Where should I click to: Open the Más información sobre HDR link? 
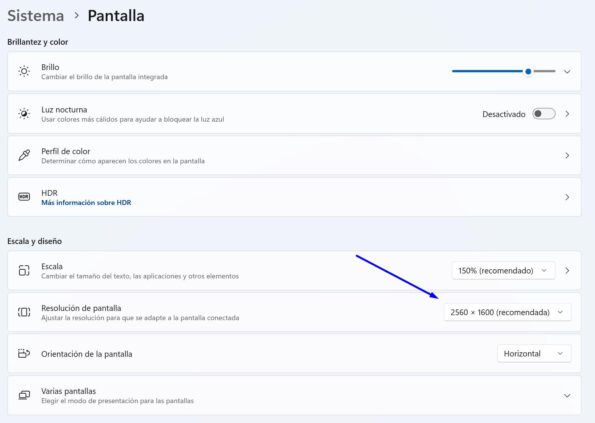tap(86, 203)
